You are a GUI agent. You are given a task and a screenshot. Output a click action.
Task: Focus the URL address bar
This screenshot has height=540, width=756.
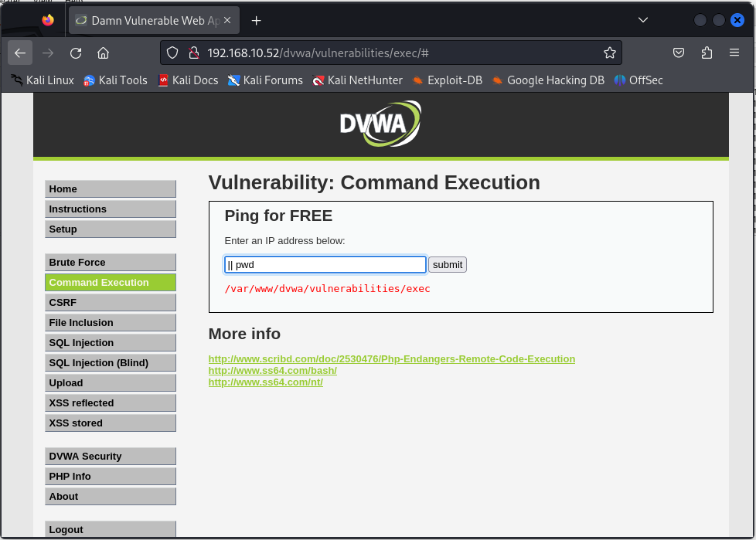[x=390, y=53]
